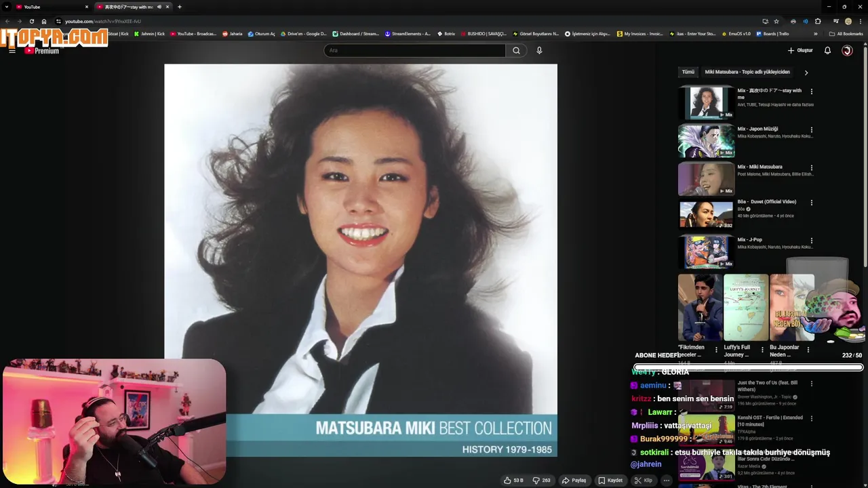Open options for Mix - J-Pop

[811, 241]
